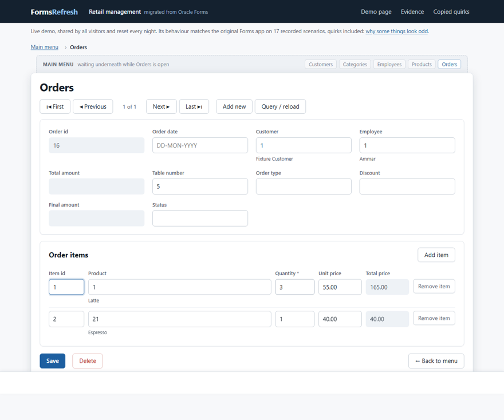
Task: Click Add item button
Action: pyautogui.click(x=436, y=255)
